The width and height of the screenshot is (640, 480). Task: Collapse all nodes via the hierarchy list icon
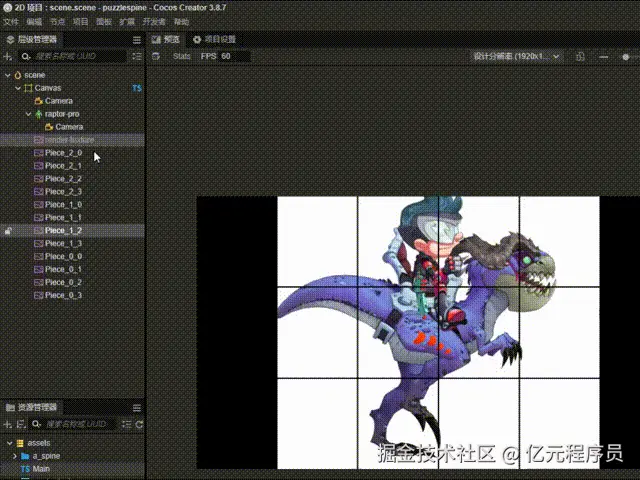tap(137, 56)
